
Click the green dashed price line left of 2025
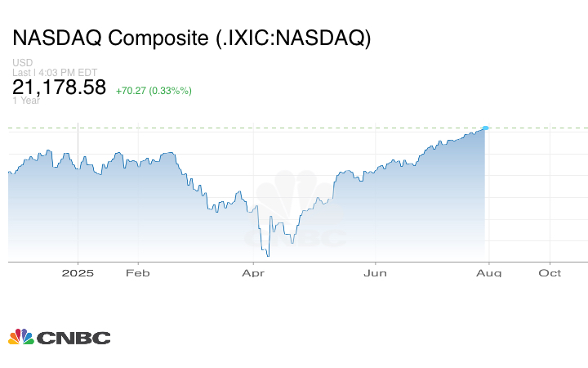pyautogui.click(x=41, y=128)
